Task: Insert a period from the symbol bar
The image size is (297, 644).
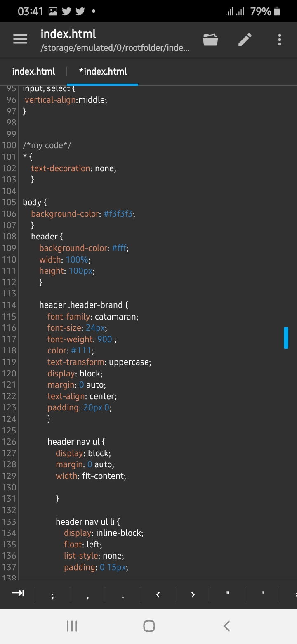Action: 123,595
